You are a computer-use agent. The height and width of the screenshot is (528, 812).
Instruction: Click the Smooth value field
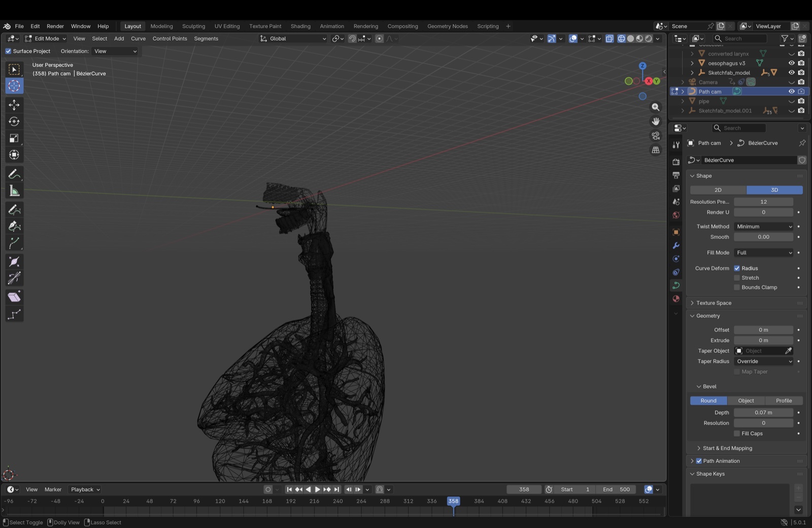tap(763, 237)
